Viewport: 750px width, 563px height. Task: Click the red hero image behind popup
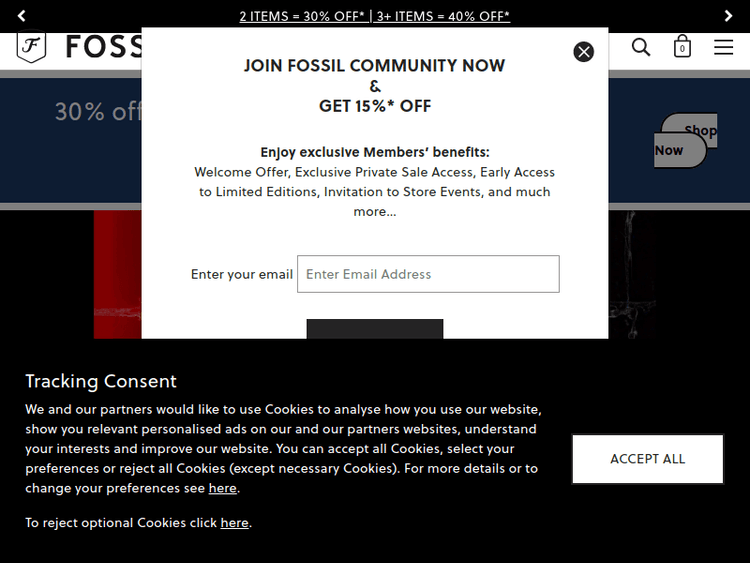117,270
